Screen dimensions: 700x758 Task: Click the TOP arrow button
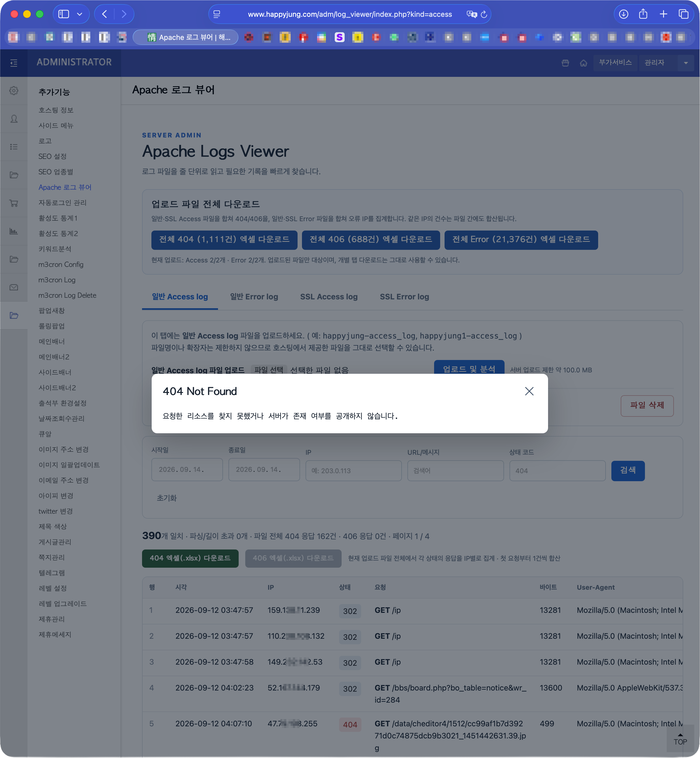(x=680, y=739)
